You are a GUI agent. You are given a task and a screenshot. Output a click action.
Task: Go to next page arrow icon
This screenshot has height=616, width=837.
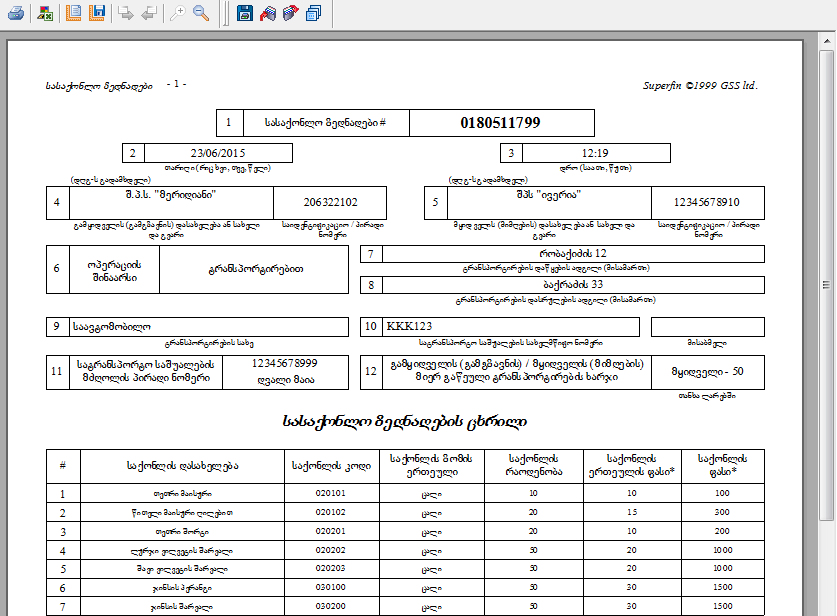pyautogui.click(x=126, y=13)
